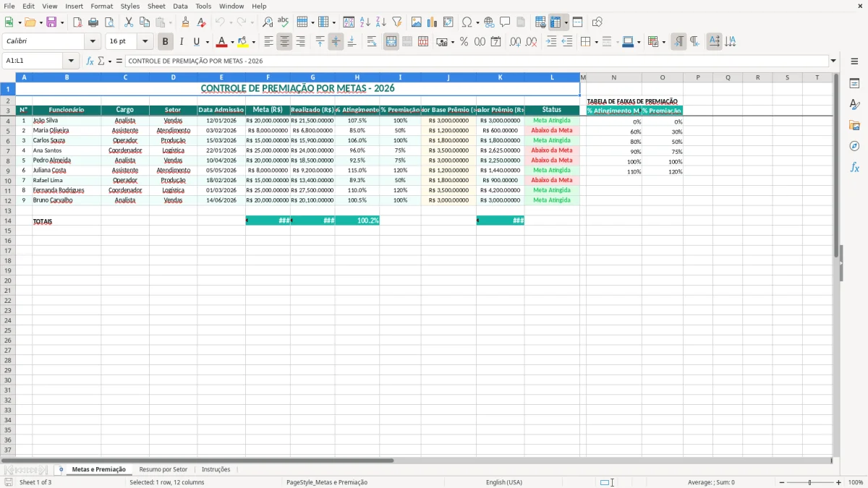The height and width of the screenshot is (488, 868).
Task: Sort descending Z to A
Action: coord(381,22)
